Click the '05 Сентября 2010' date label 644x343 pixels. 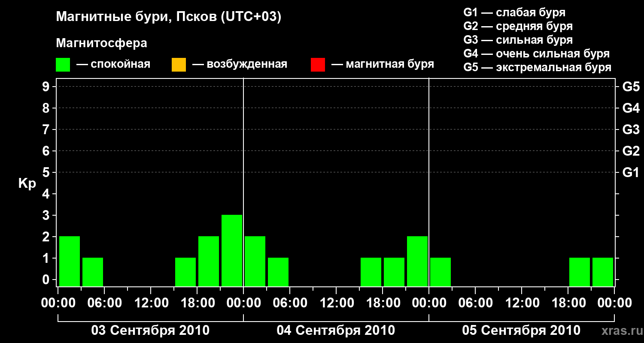[x=521, y=331]
